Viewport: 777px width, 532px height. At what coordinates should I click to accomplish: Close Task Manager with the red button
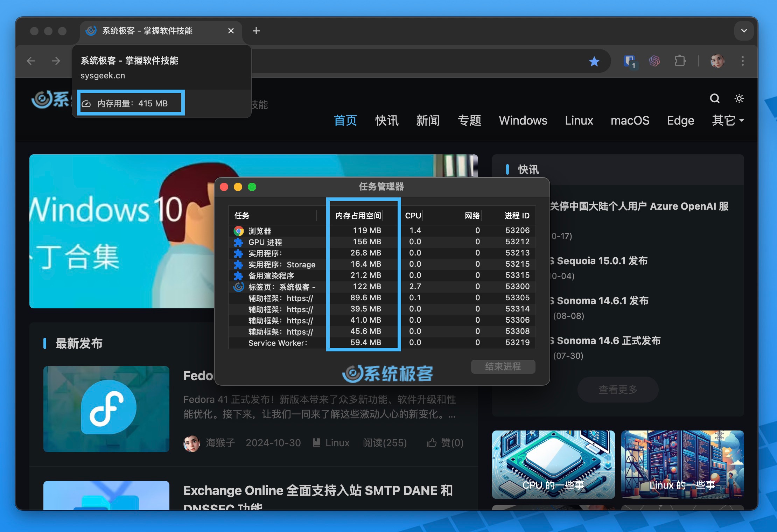pyautogui.click(x=224, y=187)
